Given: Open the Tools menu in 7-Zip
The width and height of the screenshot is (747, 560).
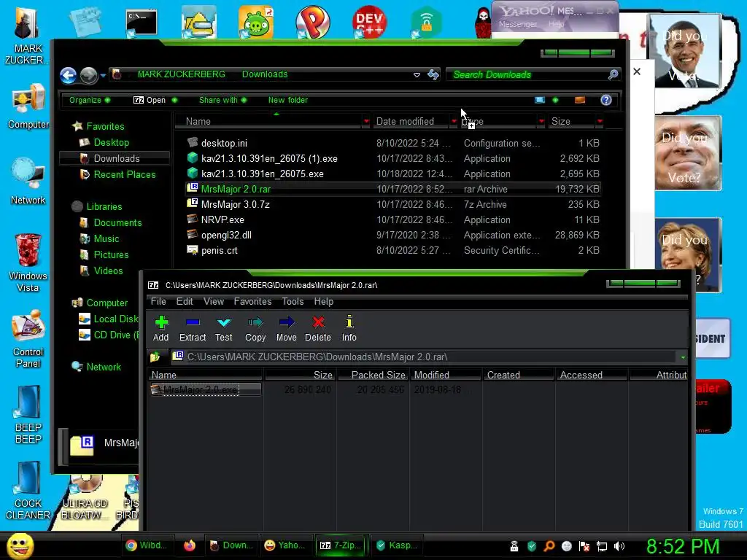Looking at the screenshot, I should point(293,301).
